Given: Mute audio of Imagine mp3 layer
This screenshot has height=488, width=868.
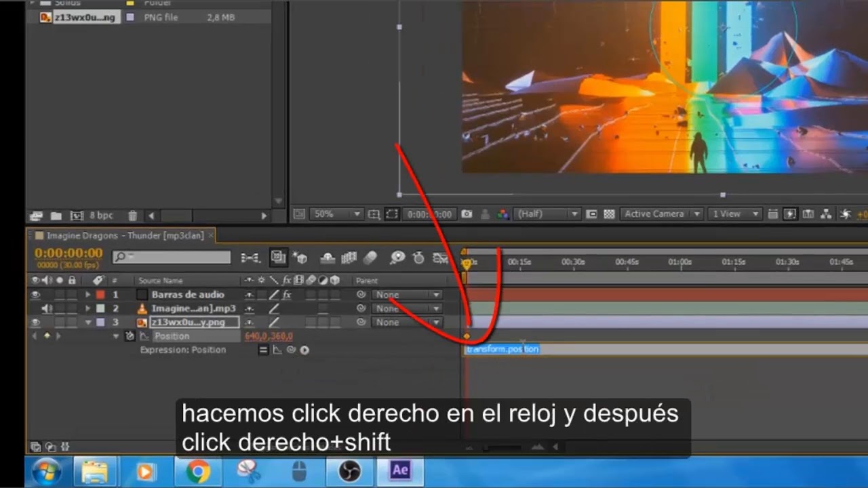Looking at the screenshot, I should click(x=47, y=308).
